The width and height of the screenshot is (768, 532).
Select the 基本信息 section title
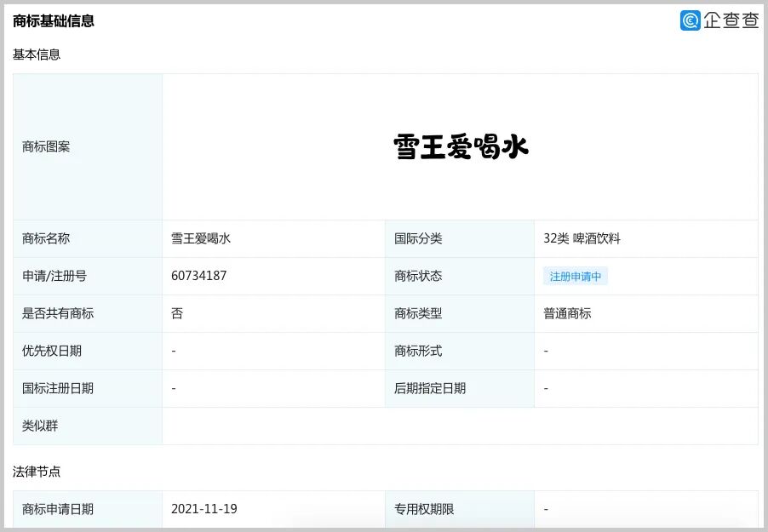[37, 54]
